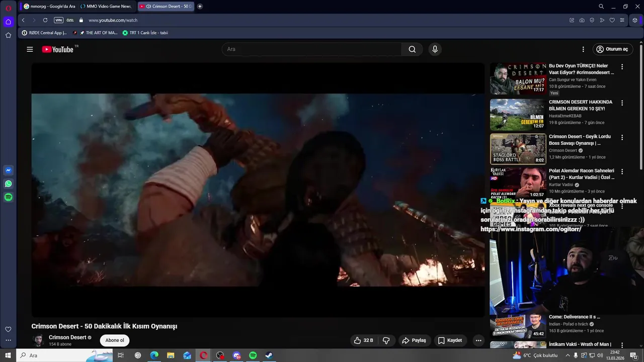Toggle the VPN badge in address bar

point(58,20)
